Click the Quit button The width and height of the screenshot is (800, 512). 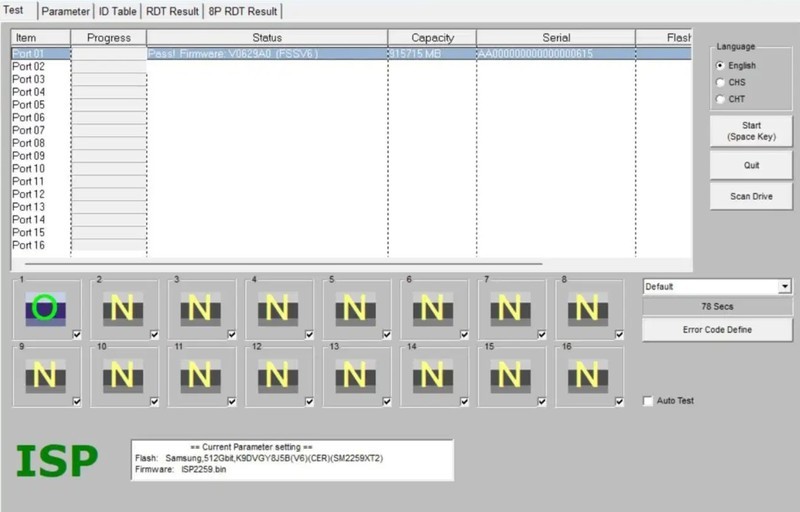point(752,165)
